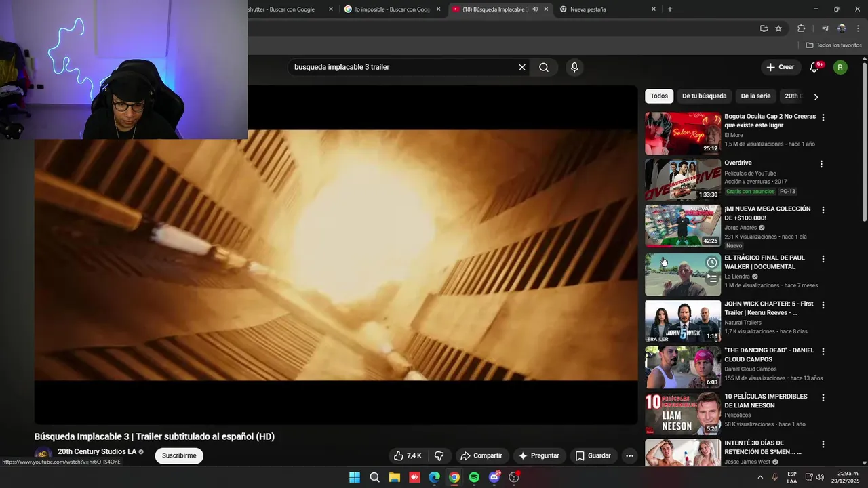Screen dimensions: 868x488
Task: Open options for 10 Películas de Liam Neeson
Action: click(x=823, y=398)
